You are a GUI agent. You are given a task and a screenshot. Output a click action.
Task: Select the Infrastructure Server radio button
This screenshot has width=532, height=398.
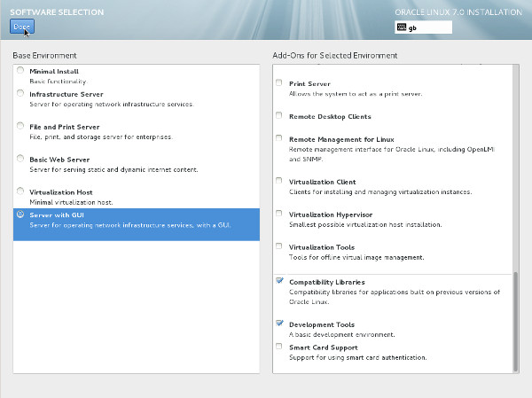pos(20,93)
